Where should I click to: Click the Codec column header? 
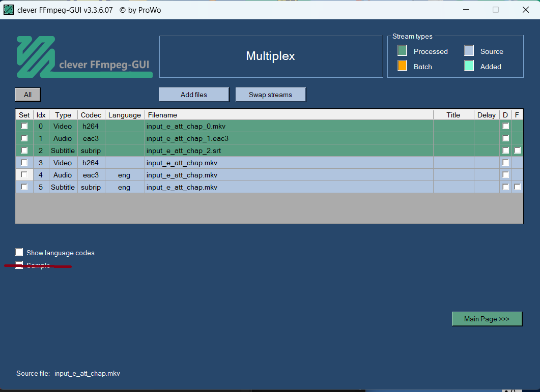(x=91, y=114)
